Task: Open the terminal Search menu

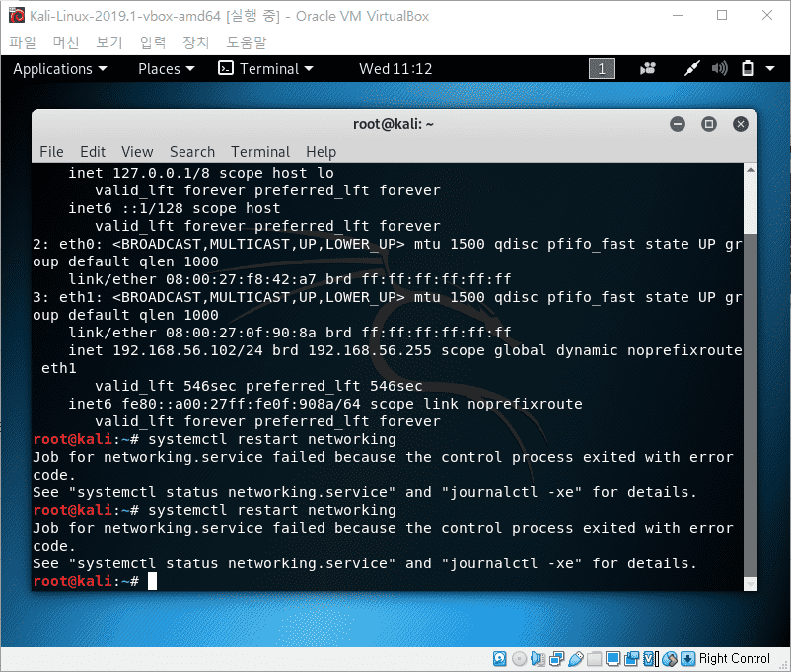Action: click(192, 151)
